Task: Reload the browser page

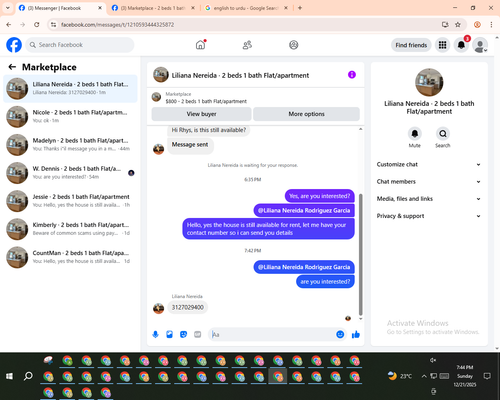Action: tap(37, 25)
